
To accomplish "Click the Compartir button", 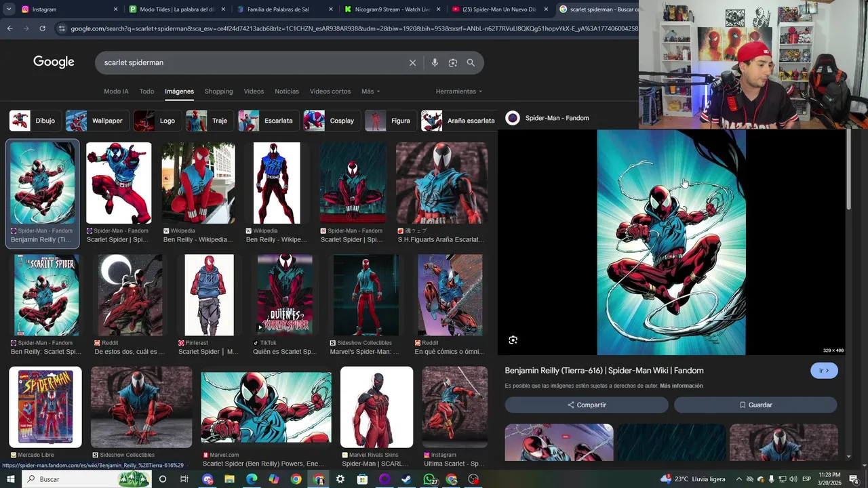I will pyautogui.click(x=587, y=405).
